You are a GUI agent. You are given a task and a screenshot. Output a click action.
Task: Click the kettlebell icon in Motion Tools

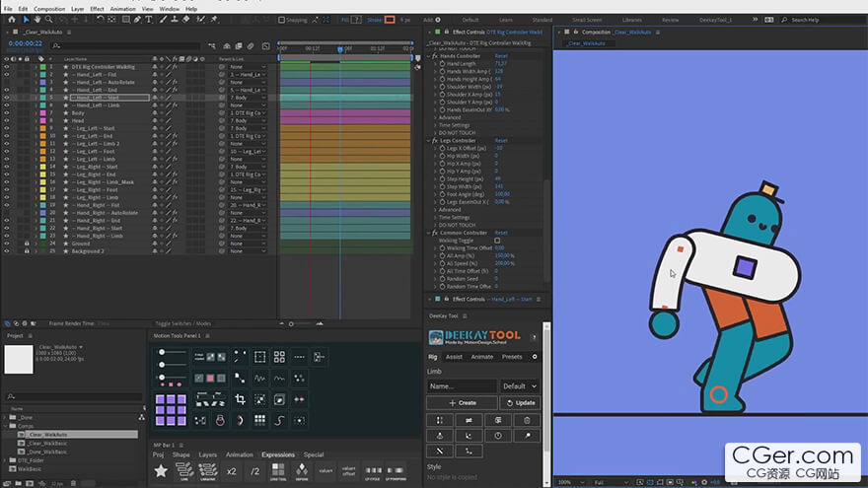tap(220, 421)
